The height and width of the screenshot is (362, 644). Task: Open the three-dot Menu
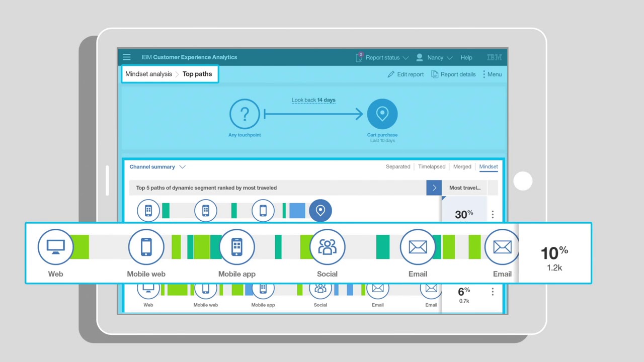pos(492,74)
